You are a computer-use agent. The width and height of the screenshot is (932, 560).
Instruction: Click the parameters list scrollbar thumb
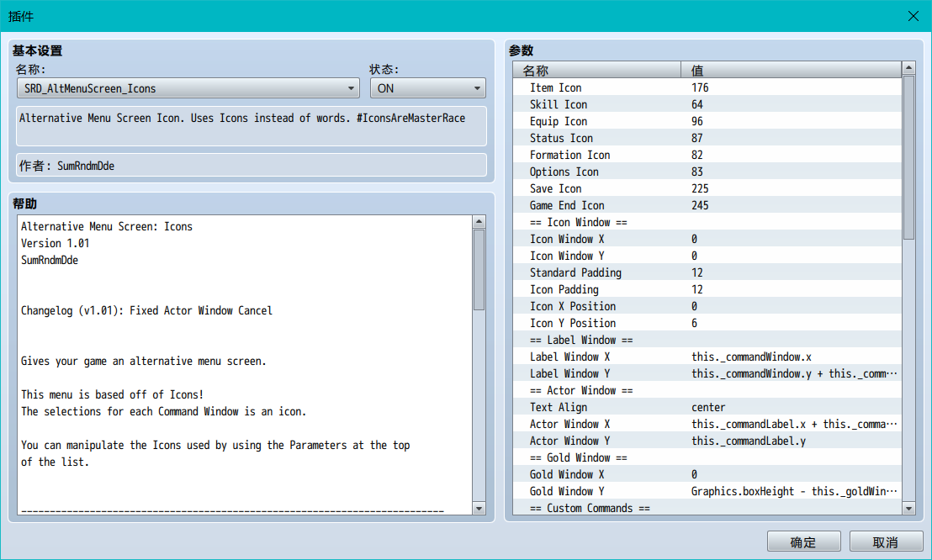(x=908, y=157)
